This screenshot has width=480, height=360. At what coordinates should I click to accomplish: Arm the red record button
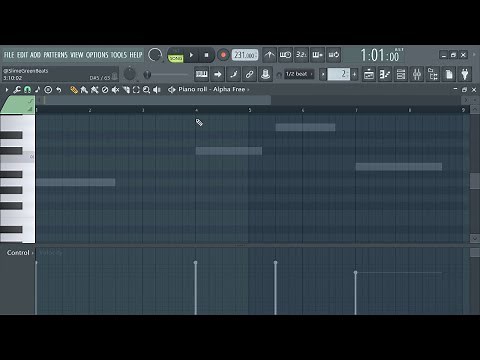(223, 55)
